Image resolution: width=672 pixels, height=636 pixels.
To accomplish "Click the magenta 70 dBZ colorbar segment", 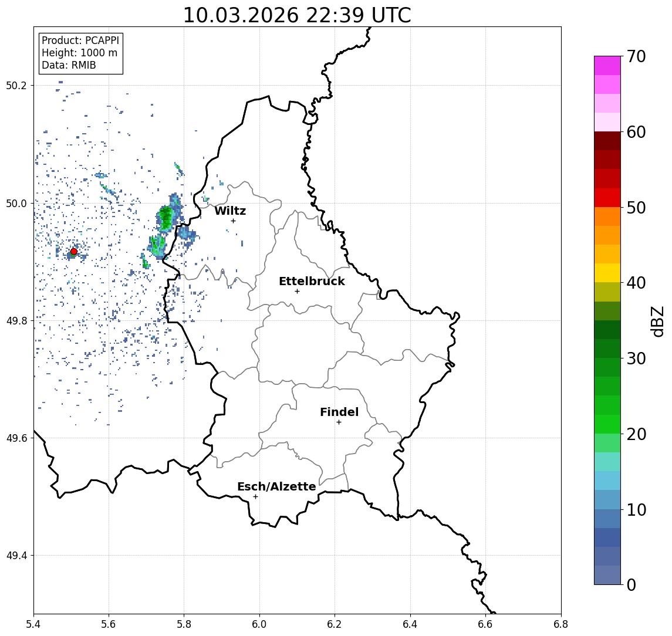I will (x=607, y=66).
